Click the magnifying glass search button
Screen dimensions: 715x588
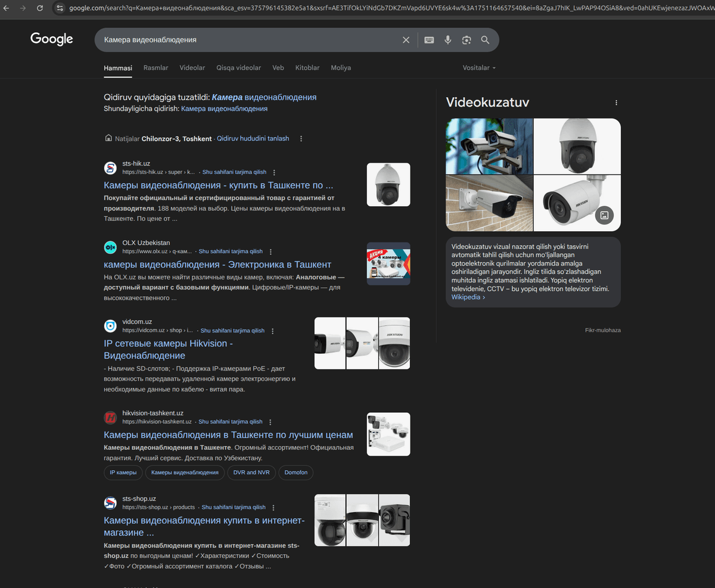pos(485,40)
